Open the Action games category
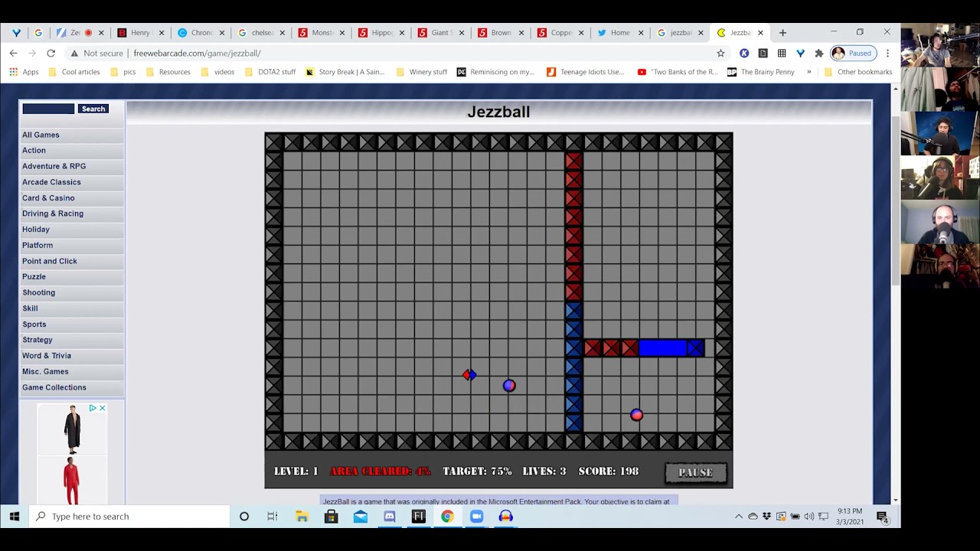980x551 pixels. (72, 151)
